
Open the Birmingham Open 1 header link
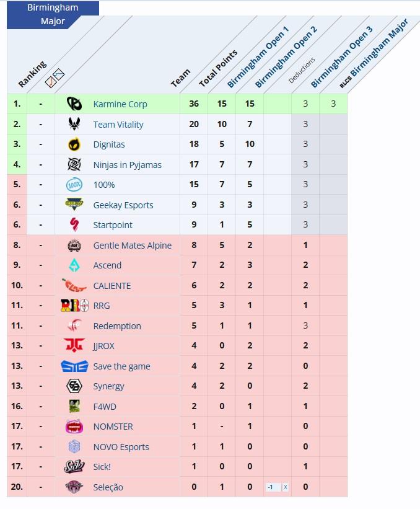(x=258, y=57)
